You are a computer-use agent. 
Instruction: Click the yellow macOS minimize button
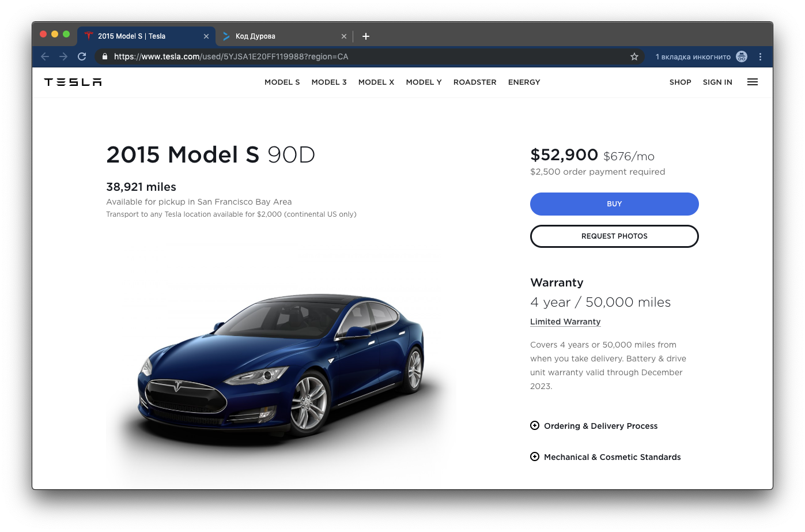55,34
